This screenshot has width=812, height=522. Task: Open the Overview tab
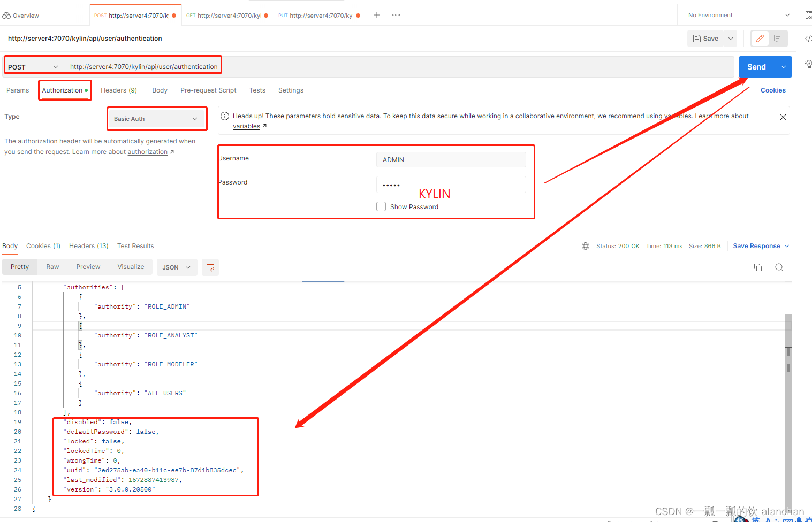click(21, 16)
